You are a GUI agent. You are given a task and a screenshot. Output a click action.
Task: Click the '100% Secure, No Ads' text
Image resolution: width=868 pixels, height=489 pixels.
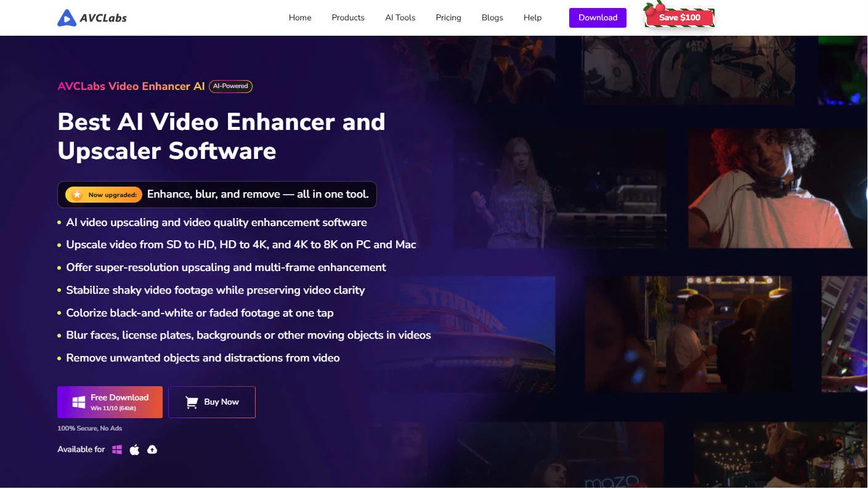(90, 428)
